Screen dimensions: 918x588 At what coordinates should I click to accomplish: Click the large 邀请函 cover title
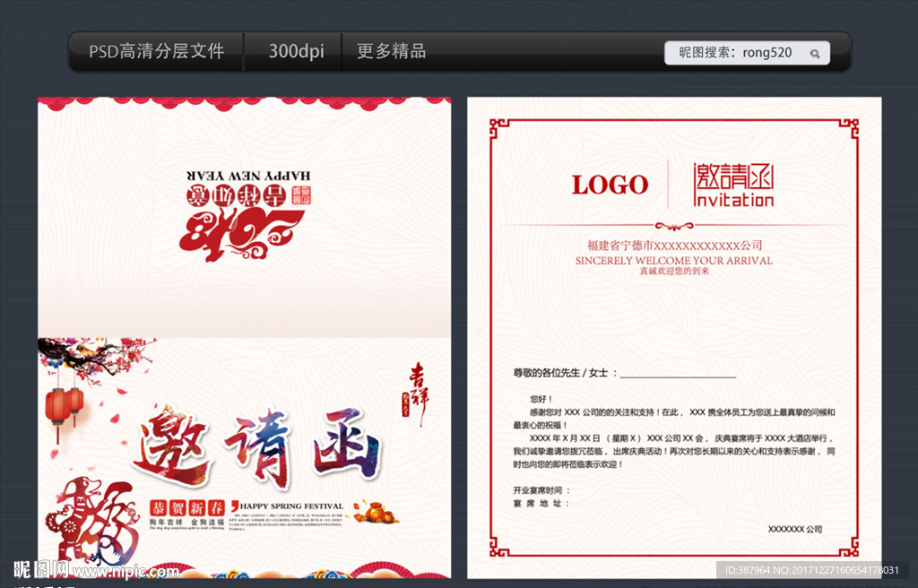[x=257, y=448]
